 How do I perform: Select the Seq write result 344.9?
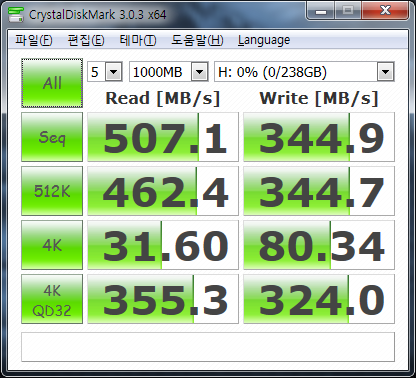319,137
